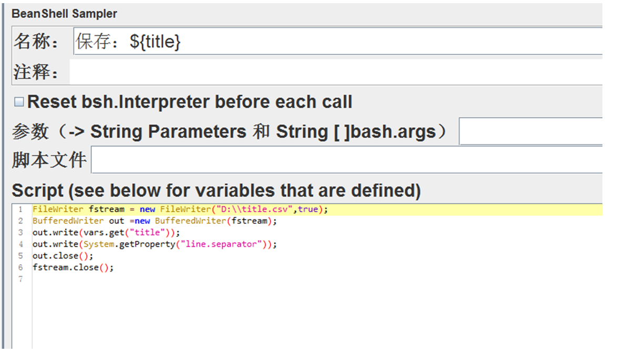This screenshot has height=364, width=625.
Task: Click the Reset bsh.Interpreter before each call label
Action: point(190,102)
